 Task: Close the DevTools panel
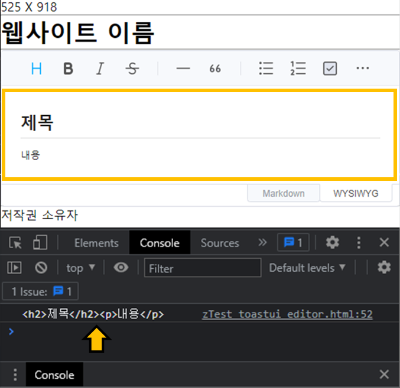(x=384, y=242)
